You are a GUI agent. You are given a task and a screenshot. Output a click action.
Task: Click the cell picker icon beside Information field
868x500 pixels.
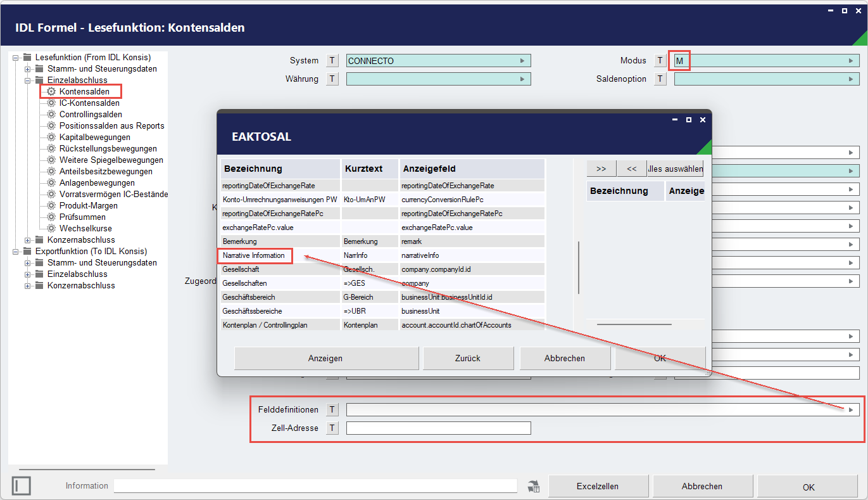pyautogui.click(x=534, y=486)
